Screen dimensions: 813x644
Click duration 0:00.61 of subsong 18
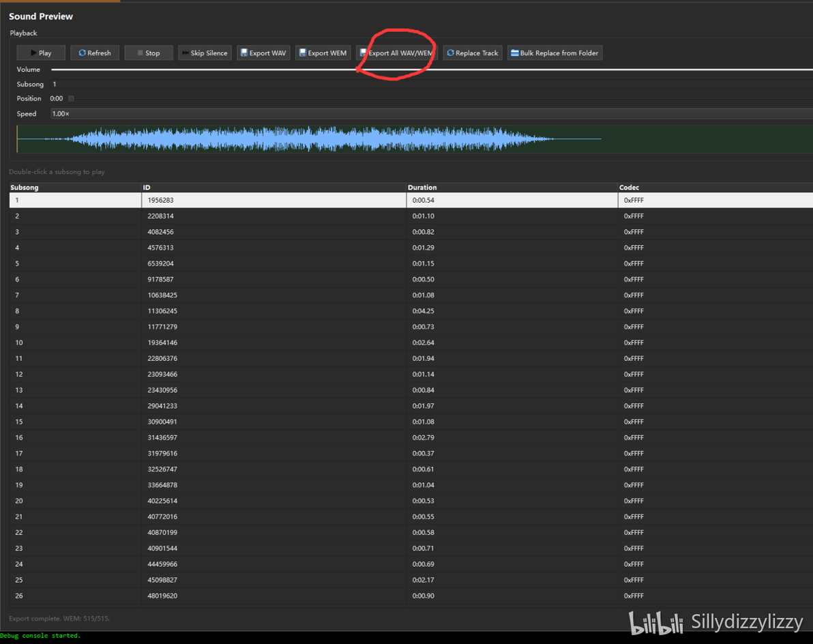pyautogui.click(x=423, y=469)
